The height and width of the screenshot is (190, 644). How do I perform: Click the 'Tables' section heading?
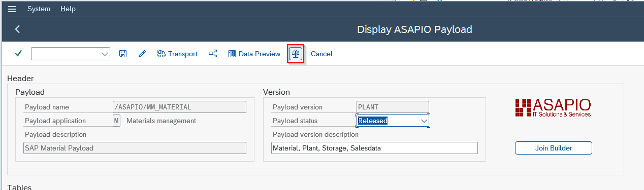click(x=19, y=187)
